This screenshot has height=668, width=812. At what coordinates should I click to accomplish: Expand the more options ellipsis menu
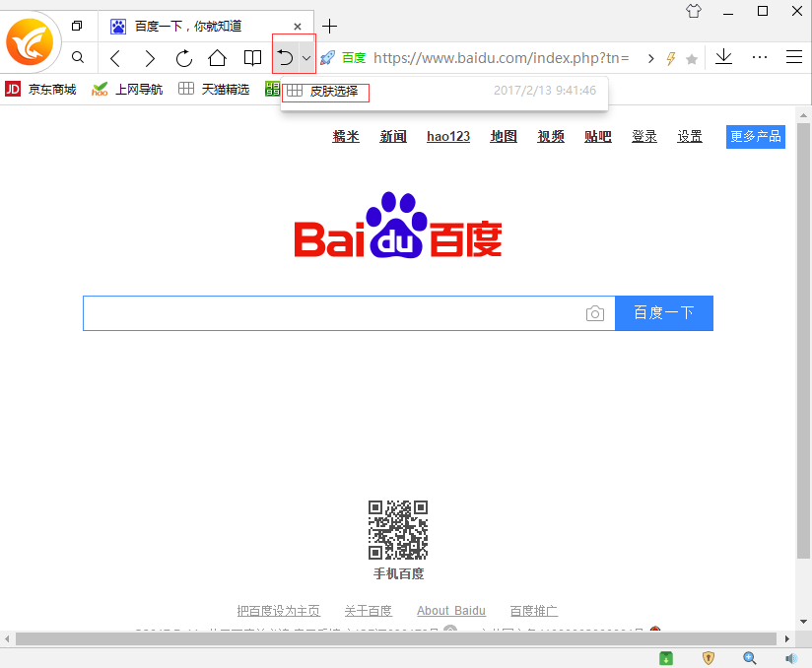[759, 57]
